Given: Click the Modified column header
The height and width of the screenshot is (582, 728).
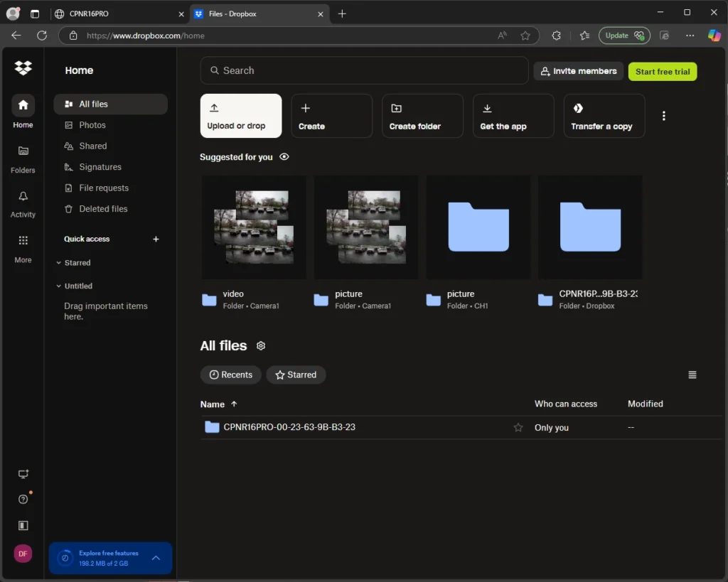Looking at the screenshot, I should point(646,404).
